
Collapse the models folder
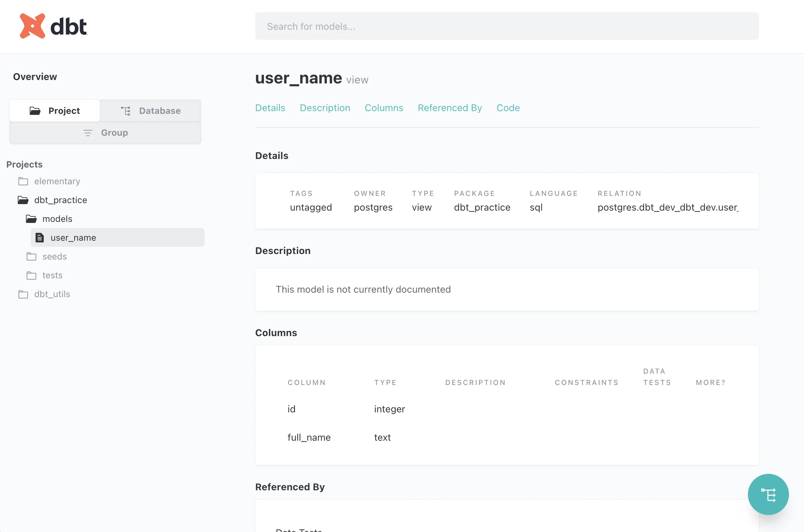tap(57, 219)
